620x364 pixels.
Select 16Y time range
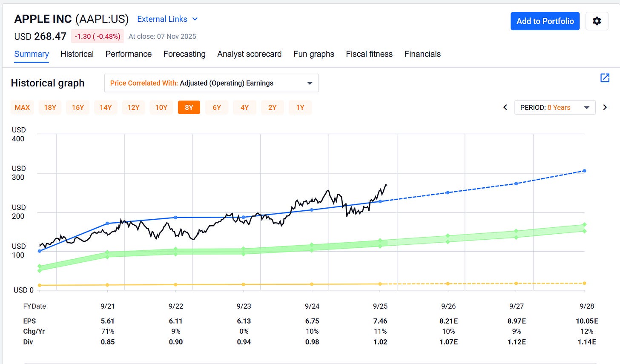(78, 107)
